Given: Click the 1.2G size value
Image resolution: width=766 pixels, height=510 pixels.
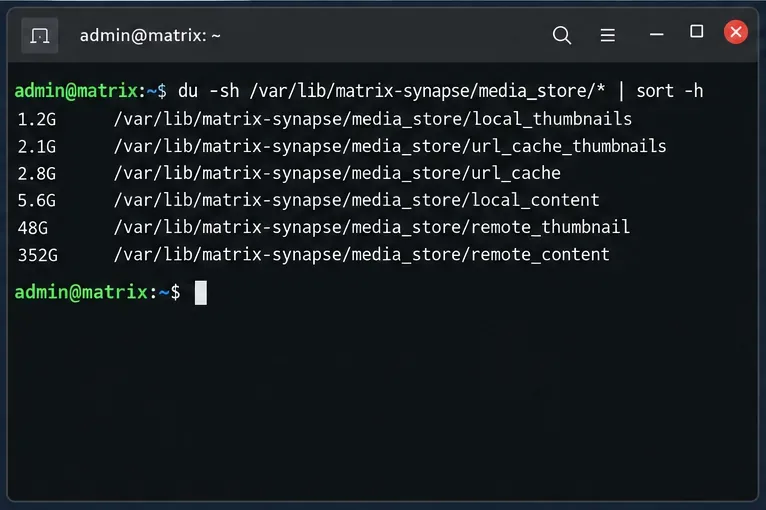Looking at the screenshot, I should pyautogui.click(x=37, y=120).
